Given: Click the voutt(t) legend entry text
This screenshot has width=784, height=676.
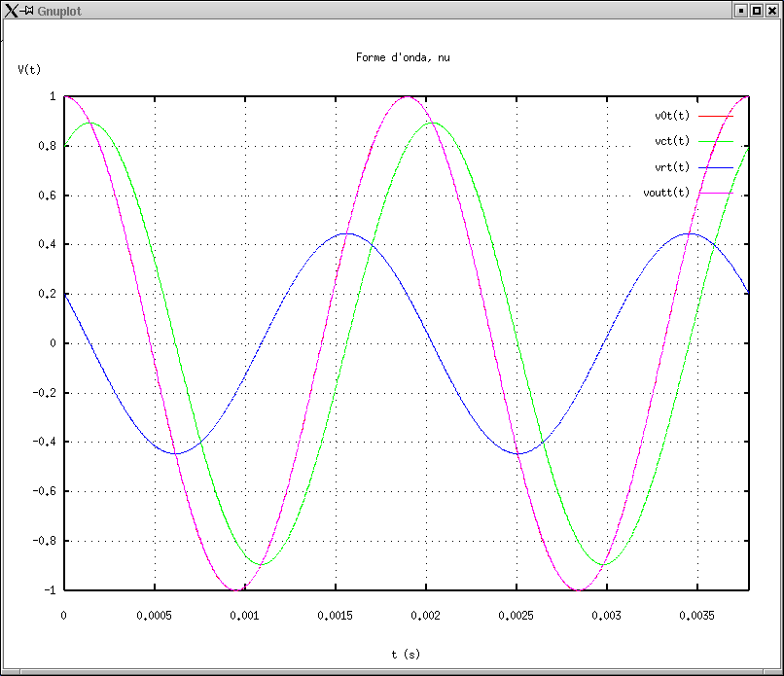Looking at the screenshot, I should [x=666, y=192].
